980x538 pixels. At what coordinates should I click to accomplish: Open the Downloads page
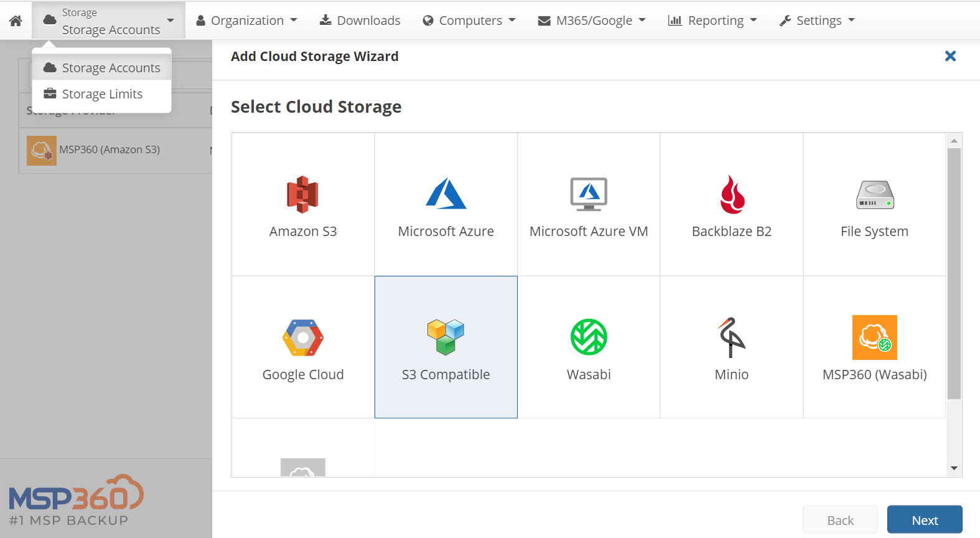click(360, 21)
